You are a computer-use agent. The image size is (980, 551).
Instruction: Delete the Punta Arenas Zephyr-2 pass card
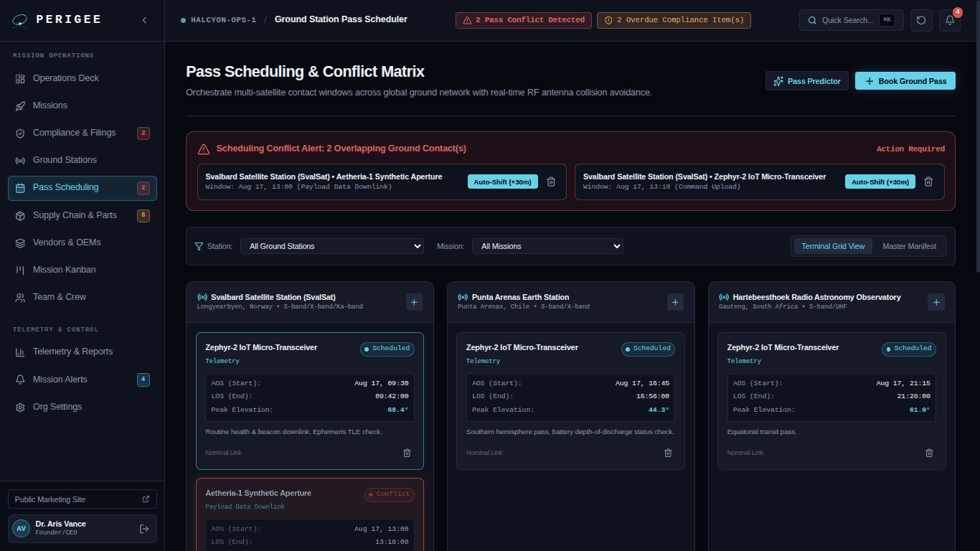click(x=668, y=453)
